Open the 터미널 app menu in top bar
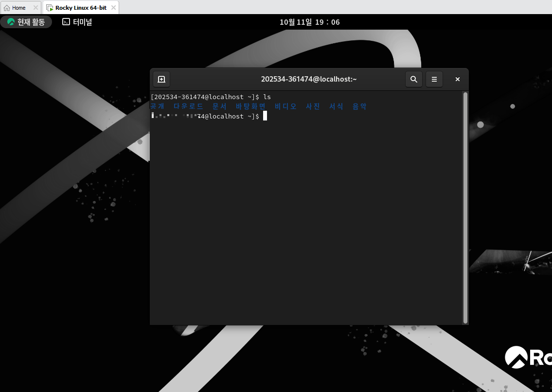The width and height of the screenshot is (552, 392). (77, 22)
